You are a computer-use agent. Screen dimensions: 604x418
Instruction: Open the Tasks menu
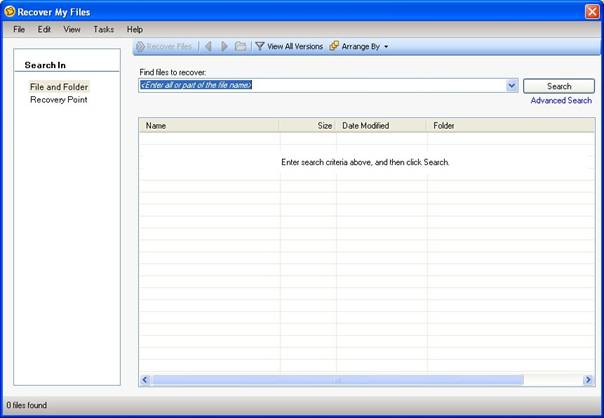(103, 29)
